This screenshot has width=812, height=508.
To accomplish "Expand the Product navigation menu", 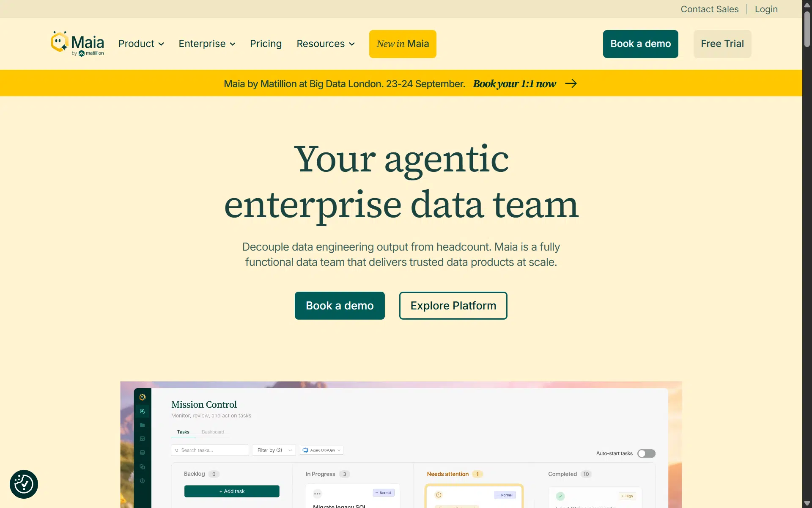I will [141, 44].
